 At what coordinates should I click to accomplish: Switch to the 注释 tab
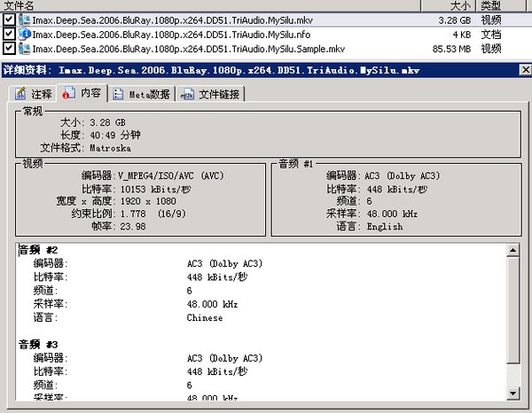click(x=33, y=94)
